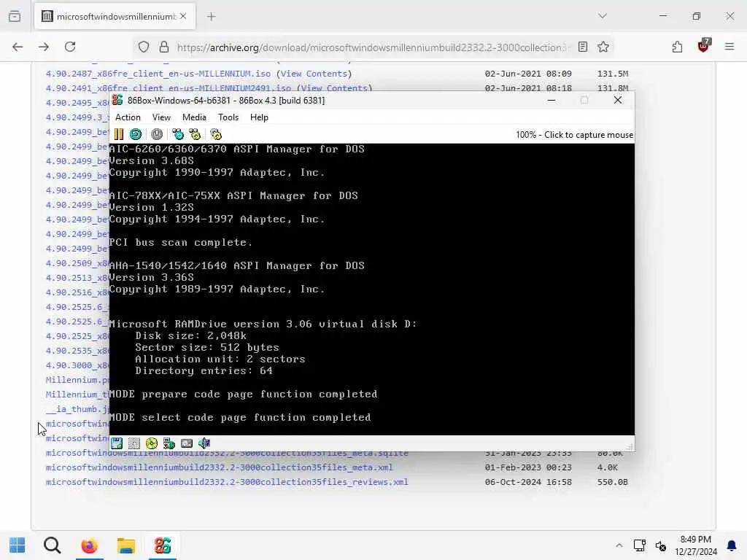
Task: Open Firefox extensions panel
Action: pos(677,47)
